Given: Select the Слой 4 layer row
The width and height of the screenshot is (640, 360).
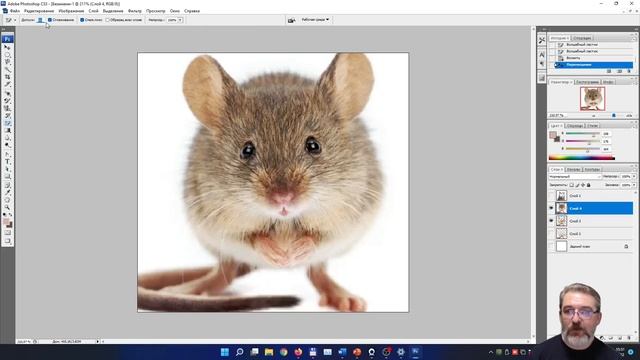Looking at the screenshot, I should [x=594, y=208].
